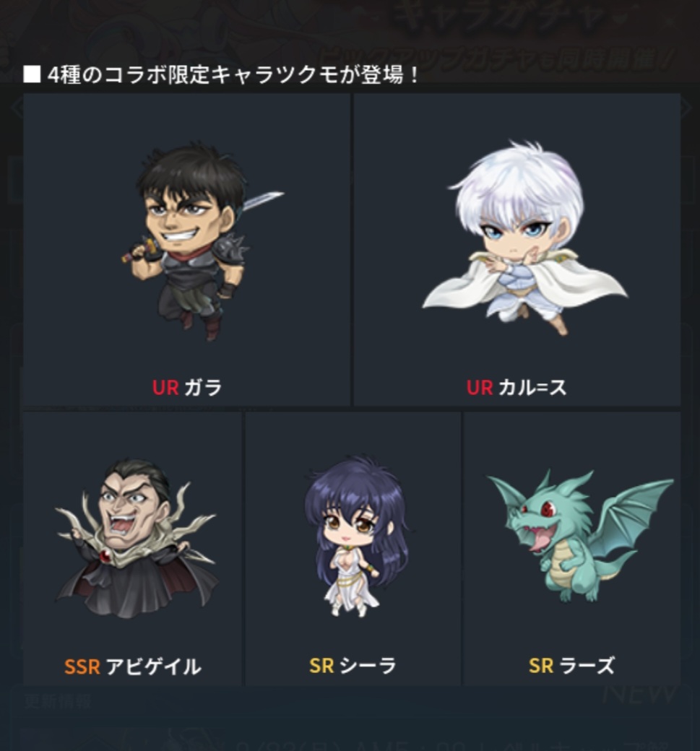Click the 4種のコラボ限定キャラツクモが登場 heading

pyautogui.click(x=233, y=74)
